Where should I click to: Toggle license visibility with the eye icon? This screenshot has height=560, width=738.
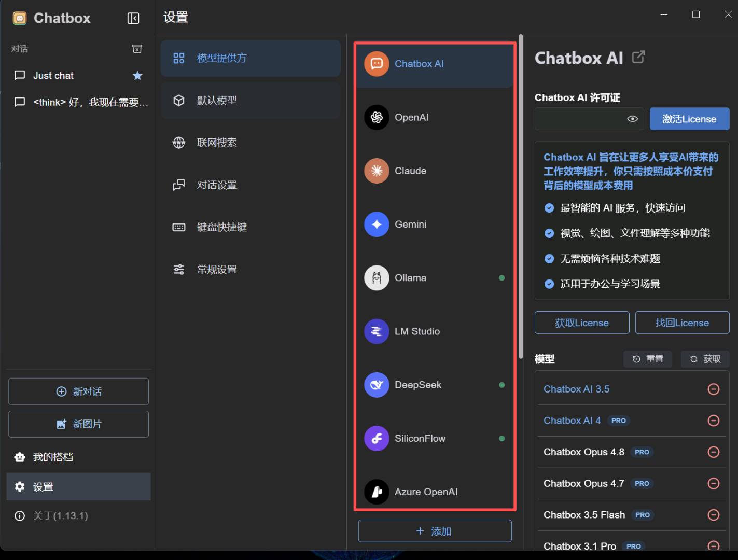tap(632, 119)
